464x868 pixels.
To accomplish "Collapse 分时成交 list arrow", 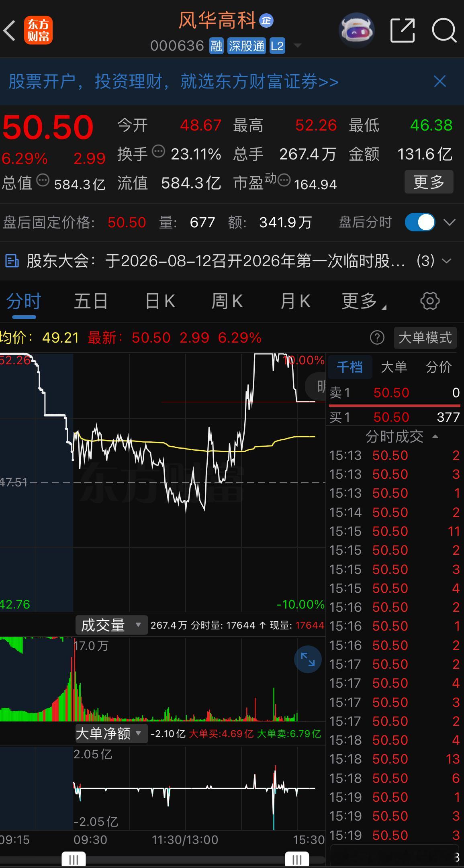I will click(435, 437).
